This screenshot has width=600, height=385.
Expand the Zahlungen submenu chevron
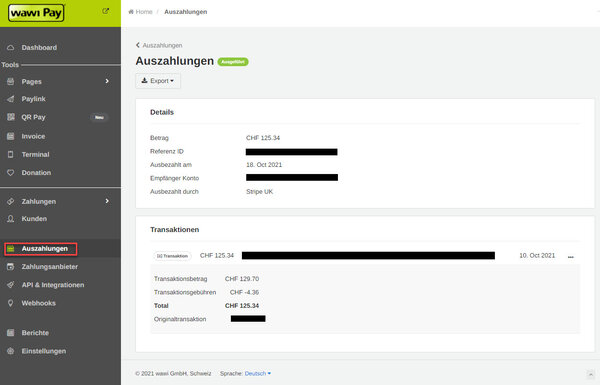tap(107, 201)
